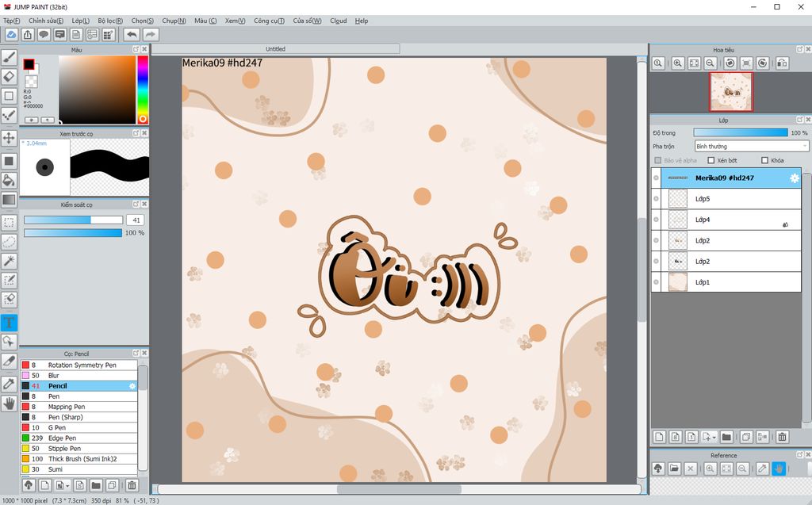812x505 pixels.
Task: Select the Reference panel eyedropper
Action: tap(762, 469)
